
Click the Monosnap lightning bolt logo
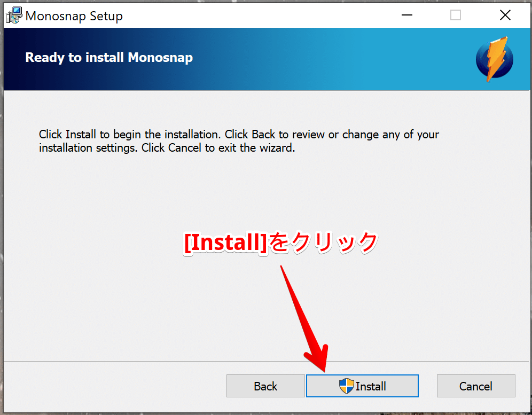pyautogui.click(x=495, y=59)
